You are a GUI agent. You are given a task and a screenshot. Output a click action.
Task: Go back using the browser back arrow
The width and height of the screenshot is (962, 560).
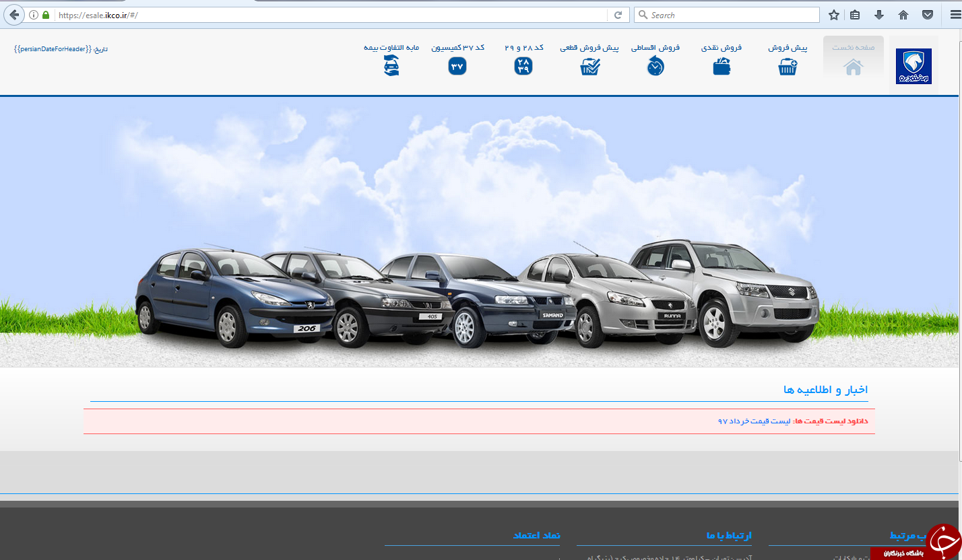tap(13, 15)
